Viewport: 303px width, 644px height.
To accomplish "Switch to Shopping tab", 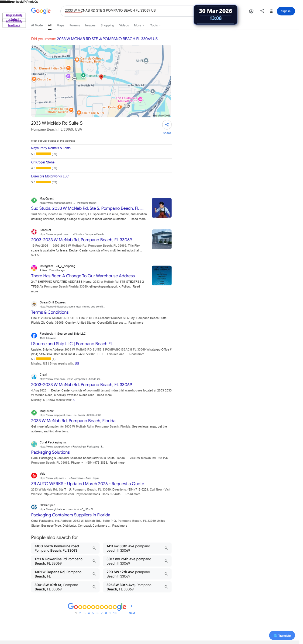I will point(107,25).
